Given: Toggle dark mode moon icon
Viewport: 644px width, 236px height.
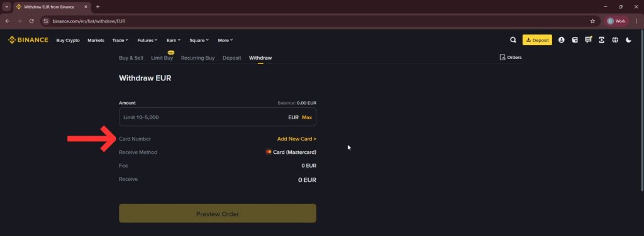Looking at the screenshot, I should point(628,40).
